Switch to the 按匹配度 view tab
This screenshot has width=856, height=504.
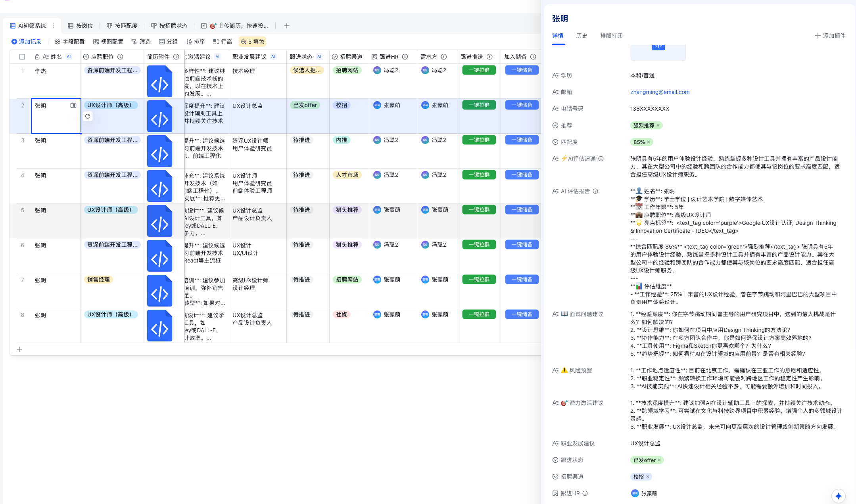[x=122, y=25]
